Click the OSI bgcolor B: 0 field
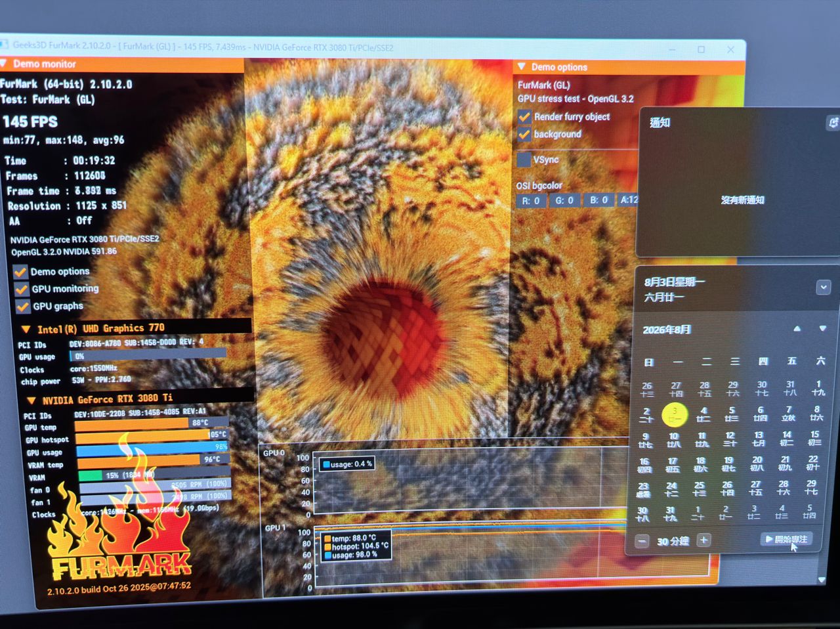The width and height of the screenshot is (840, 629). coord(599,200)
